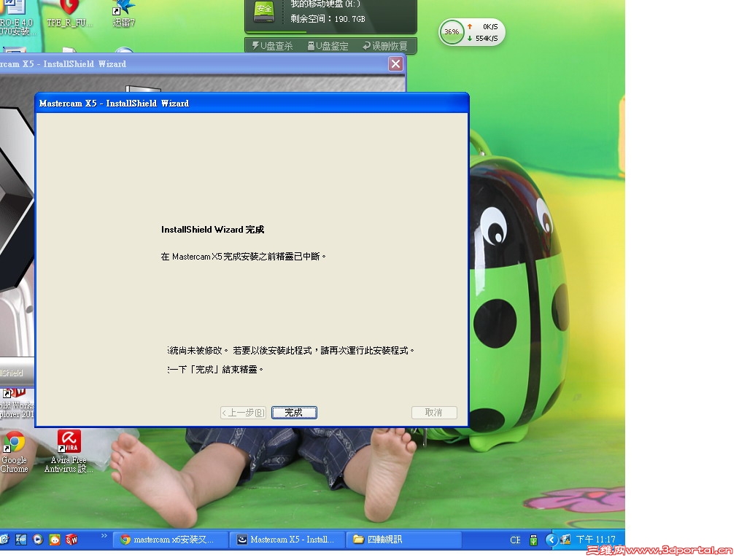Viewport: 747px width, 560px height.
Task: Click the 554K/S download speed readout
Action: pyautogui.click(x=483, y=39)
